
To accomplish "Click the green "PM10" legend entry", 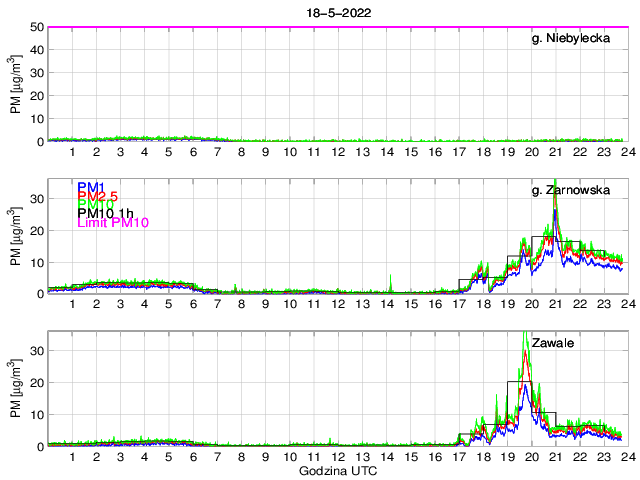I will tap(95, 204).
